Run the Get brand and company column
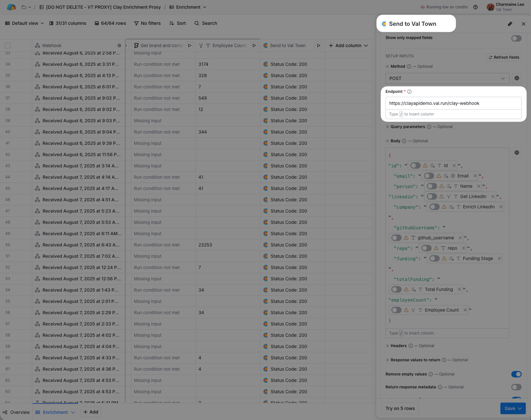The image size is (531, 420). [189, 45]
